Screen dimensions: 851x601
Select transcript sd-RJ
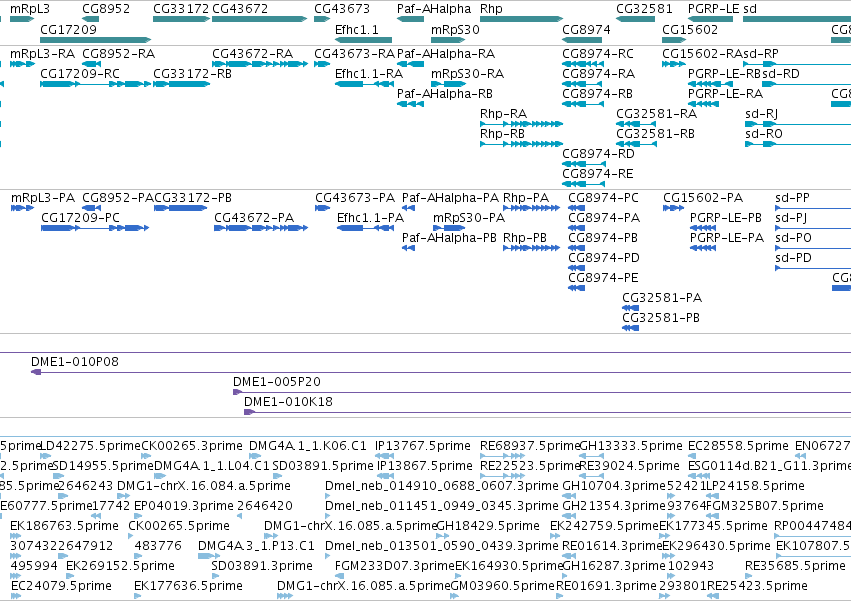761,113
